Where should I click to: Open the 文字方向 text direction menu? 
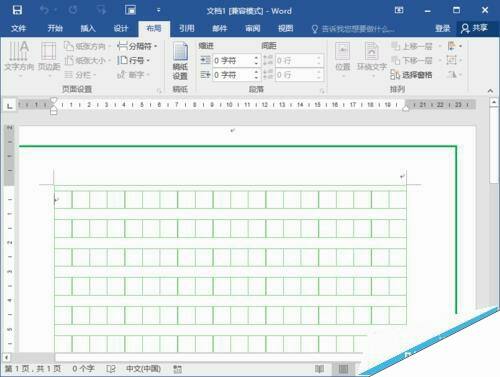[19, 59]
